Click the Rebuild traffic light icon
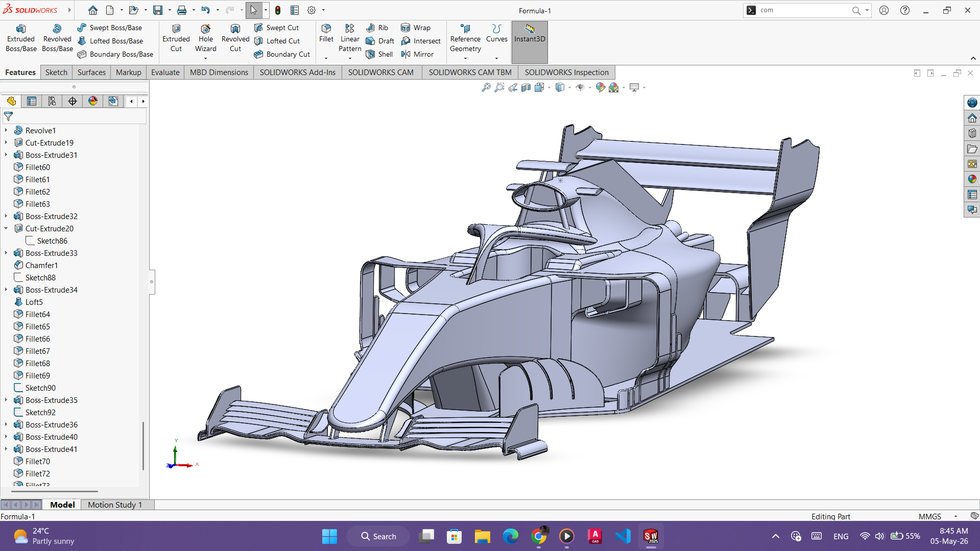 (x=278, y=10)
